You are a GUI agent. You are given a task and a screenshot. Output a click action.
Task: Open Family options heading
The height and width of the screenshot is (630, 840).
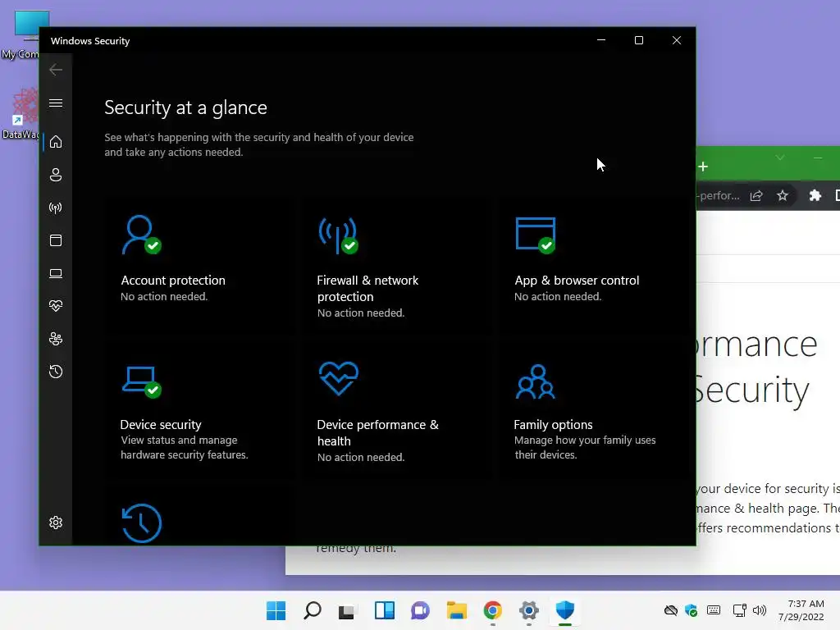tap(553, 424)
